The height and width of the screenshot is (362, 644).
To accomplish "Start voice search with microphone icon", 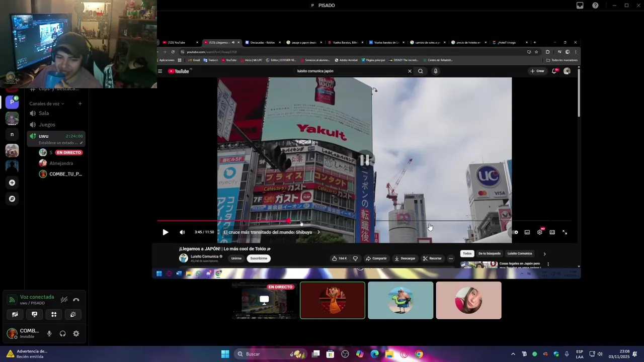I will 436,71.
